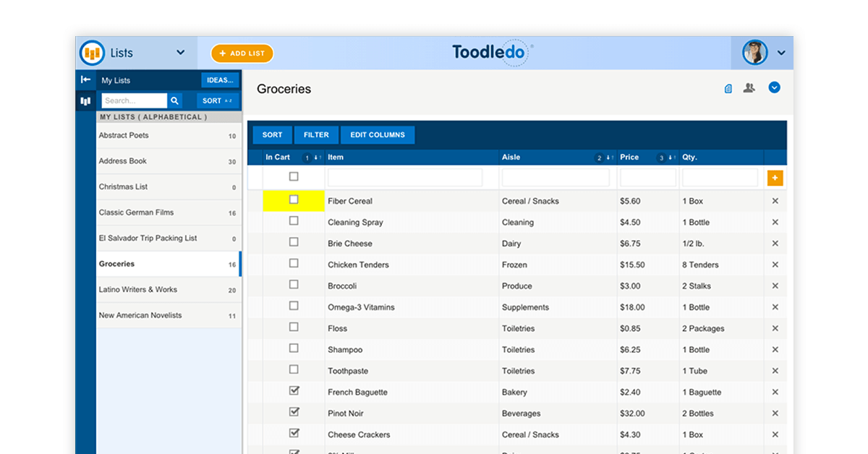Check the Floss In Cart box
868x454 pixels.
click(294, 327)
